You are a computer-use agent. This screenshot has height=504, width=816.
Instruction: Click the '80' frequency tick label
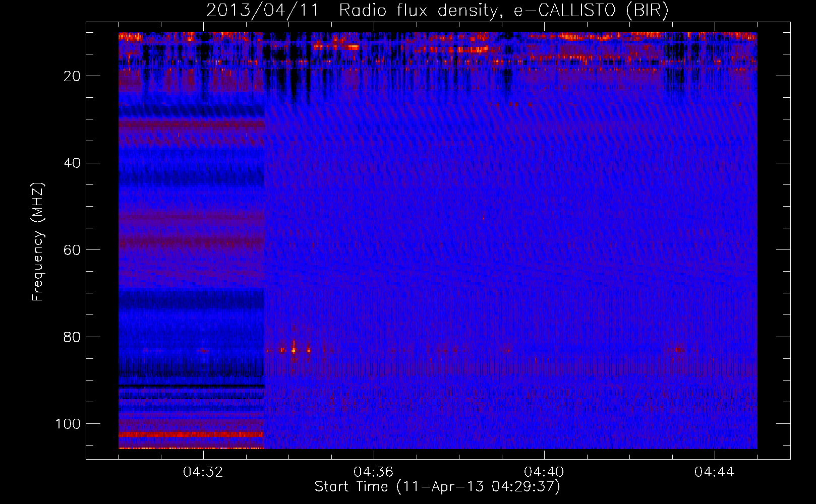73,337
